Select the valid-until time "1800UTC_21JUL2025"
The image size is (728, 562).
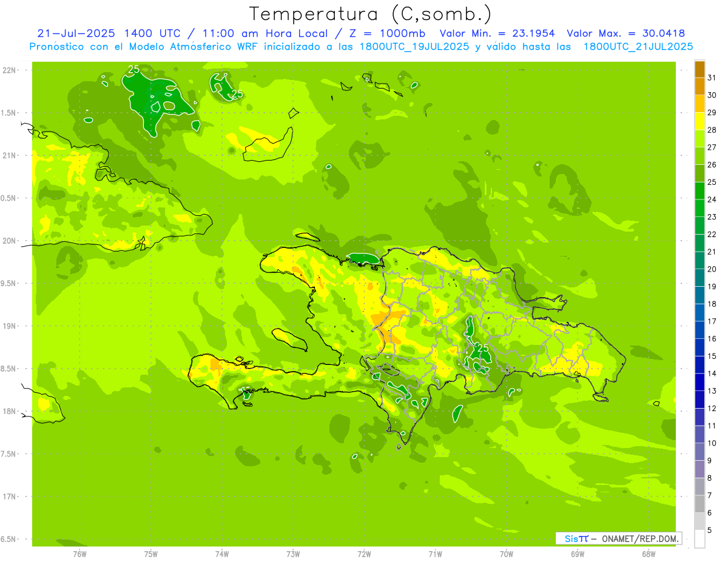(638, 47)
